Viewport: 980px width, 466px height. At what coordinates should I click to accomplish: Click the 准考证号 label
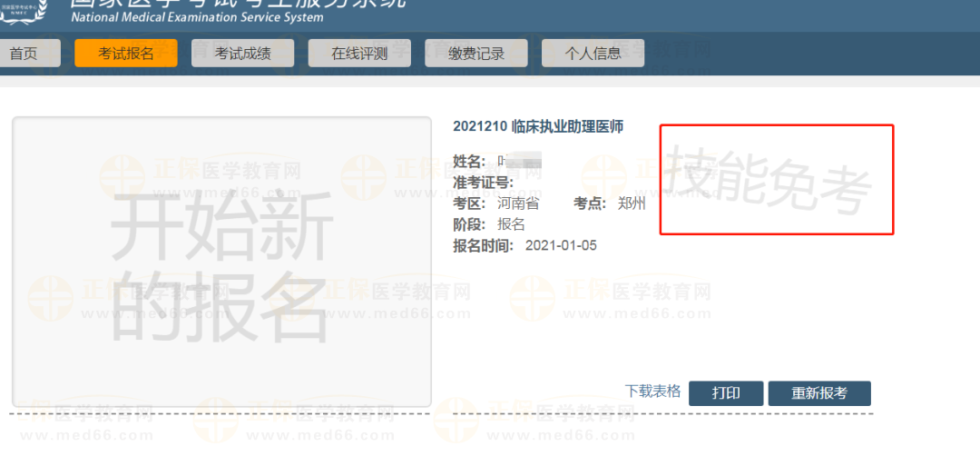coord(483,183)
